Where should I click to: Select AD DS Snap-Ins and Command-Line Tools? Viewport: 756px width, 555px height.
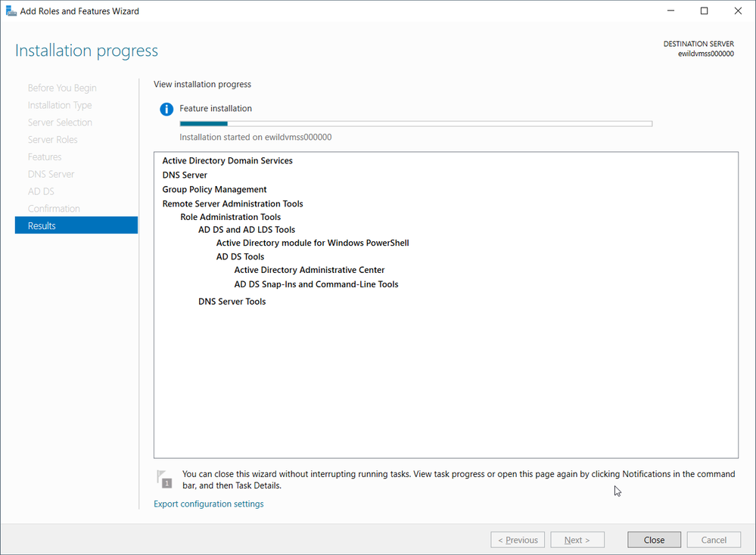tap(316, 285)
